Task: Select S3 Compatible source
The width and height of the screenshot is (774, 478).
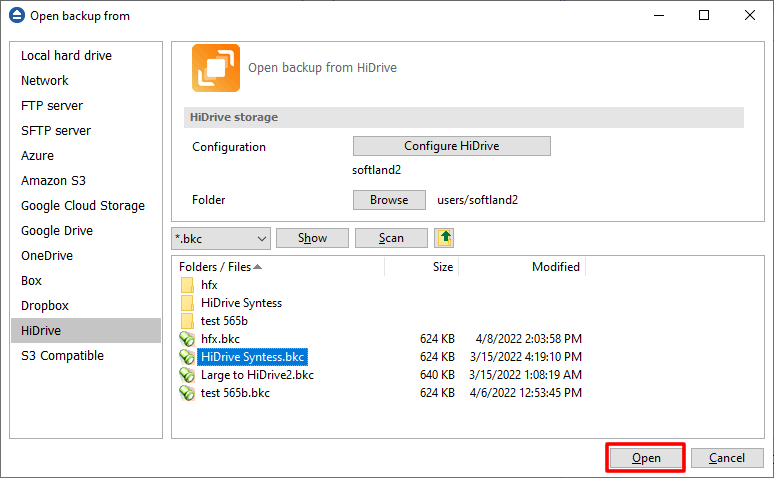Action: pyautogui.click(x=86, y=356)
